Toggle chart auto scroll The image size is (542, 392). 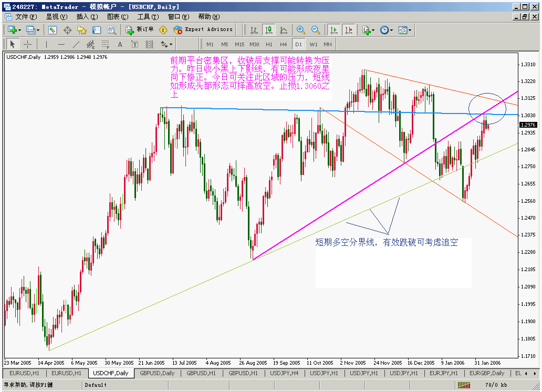coord(334,30)
